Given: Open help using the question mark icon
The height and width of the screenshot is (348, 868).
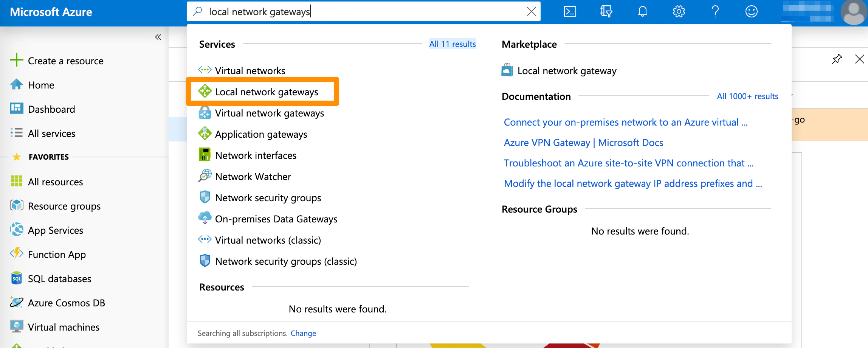Looking at the screenshot, I should click(x=715, y=11).
